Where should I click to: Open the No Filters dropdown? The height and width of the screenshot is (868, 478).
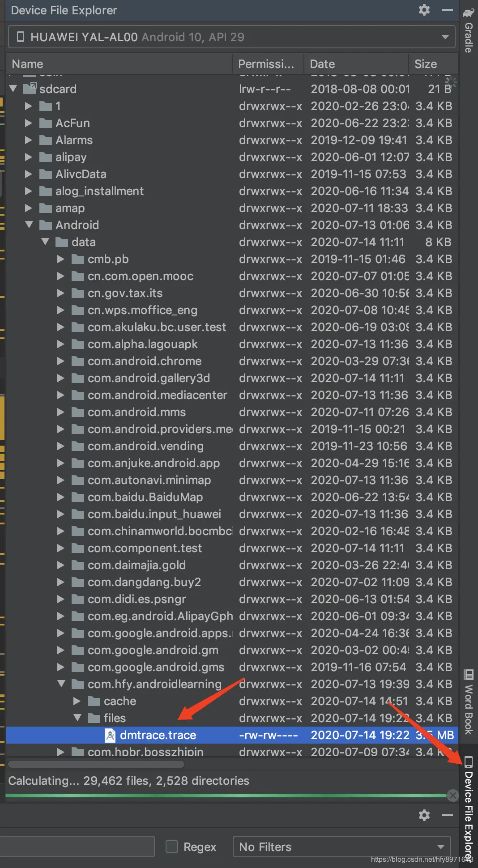(x=342, y=847)
